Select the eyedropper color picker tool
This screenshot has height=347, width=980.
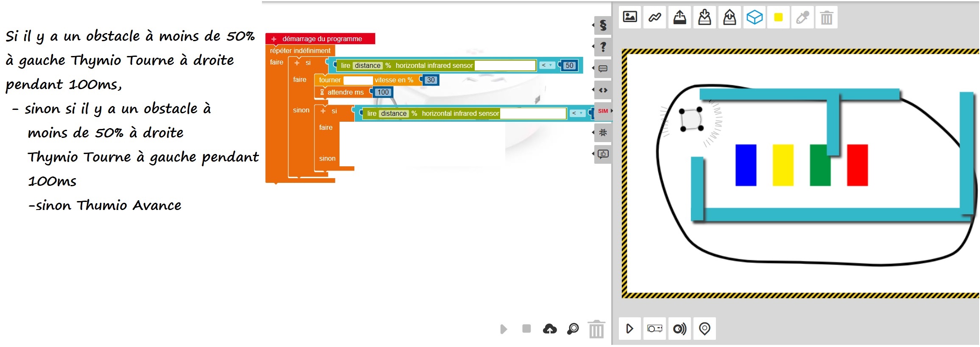click(802, 17)
